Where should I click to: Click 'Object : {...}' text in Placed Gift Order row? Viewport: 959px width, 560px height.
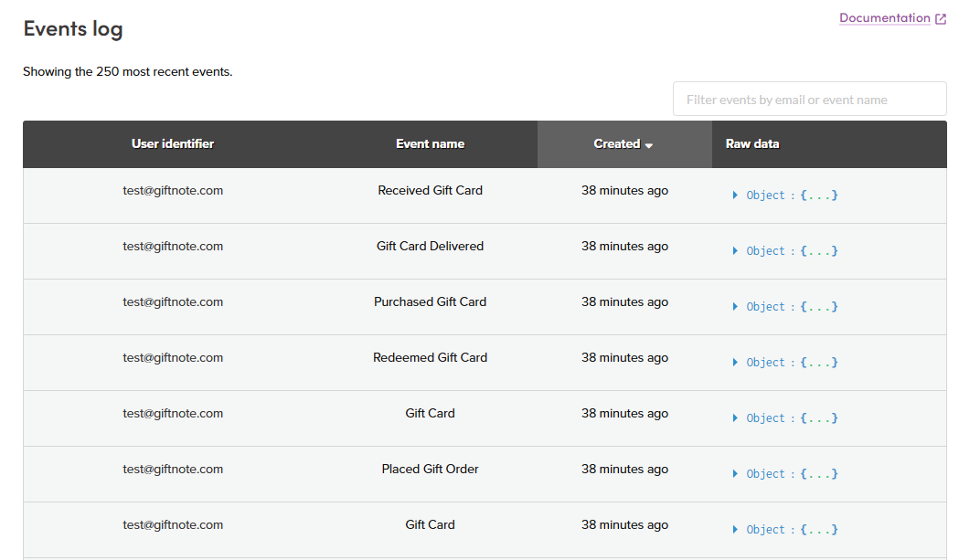(792, 473)
